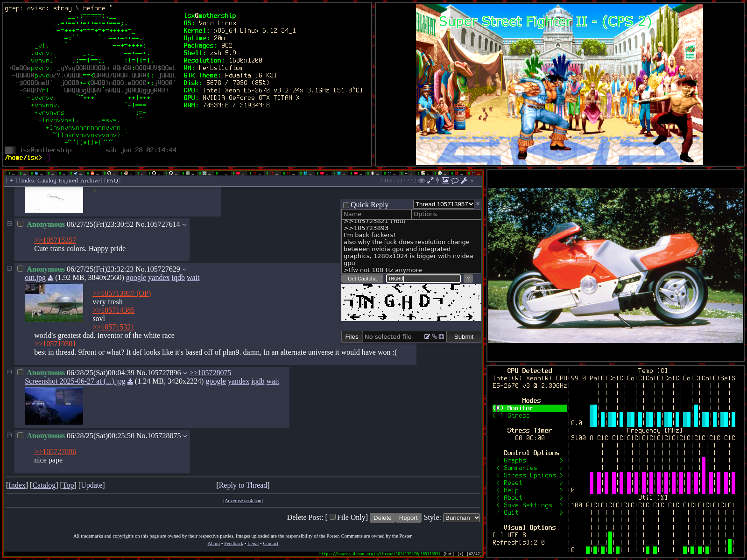747x560 pixels.
Task: Select Reset in s-tui control options
Action: (x=530, y=483)
